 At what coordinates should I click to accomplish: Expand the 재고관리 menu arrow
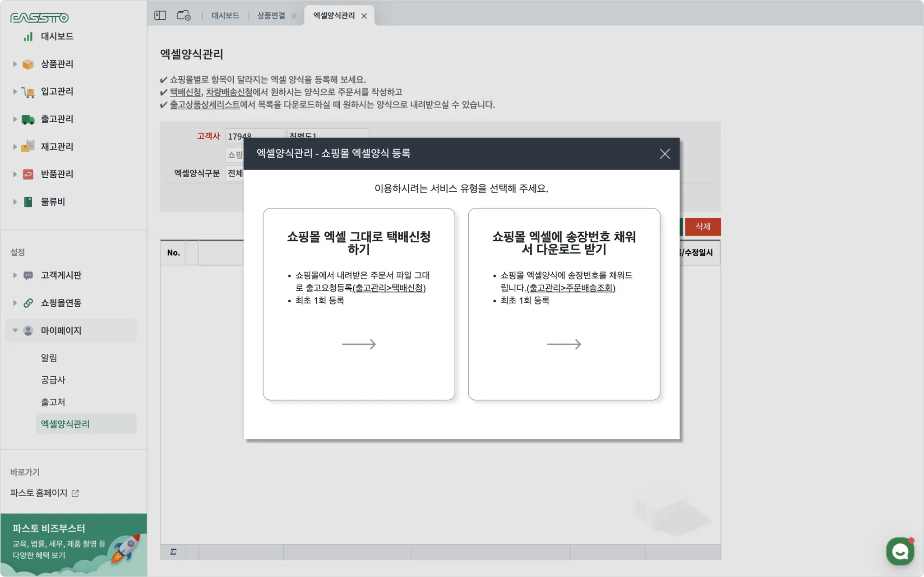[x=15, y=147]
